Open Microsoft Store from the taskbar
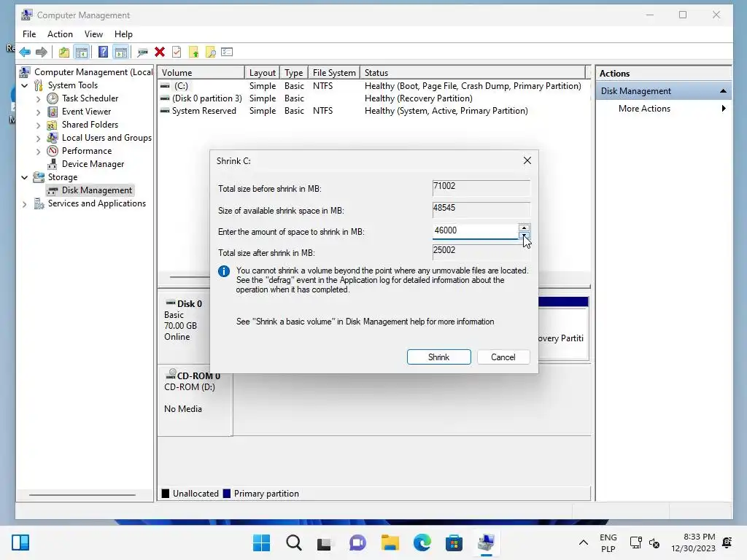The height and width of the screenshot is (560, 747). coord(454,542)
